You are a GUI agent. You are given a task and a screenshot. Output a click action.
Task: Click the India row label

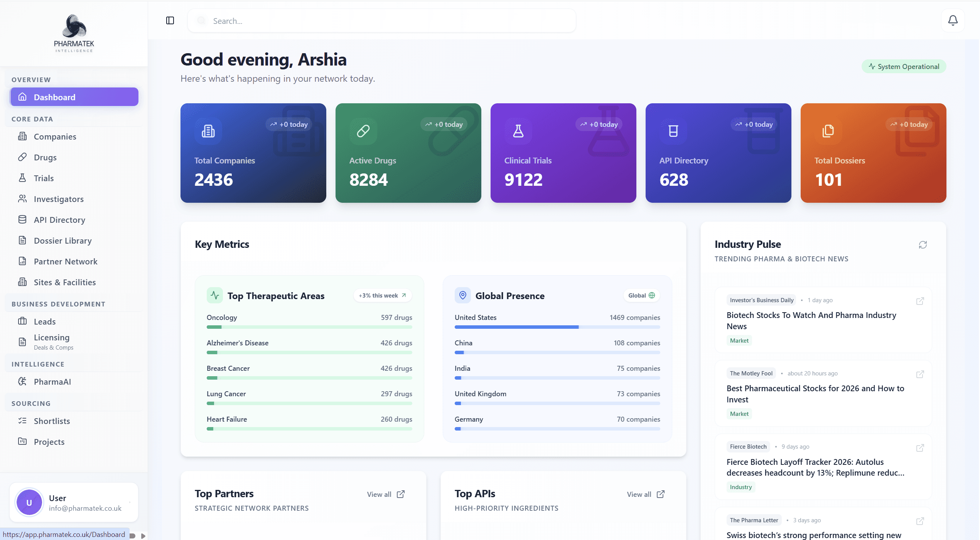tap(462, 368)
